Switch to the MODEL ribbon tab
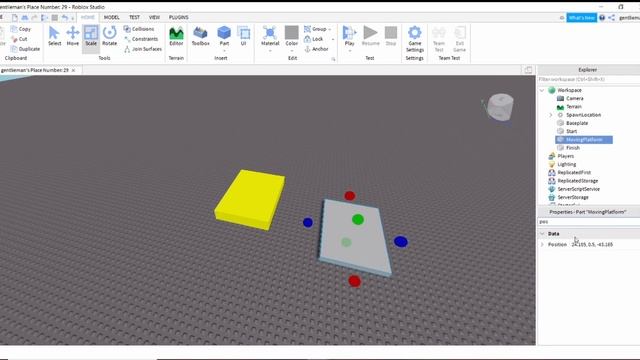Screen dimensions: 640x360 [111, 18]
